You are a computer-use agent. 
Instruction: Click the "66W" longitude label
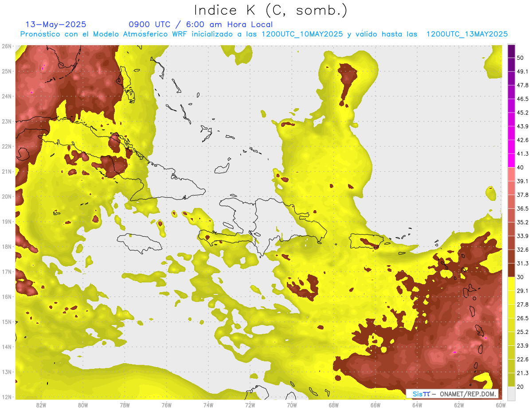(376, 405)
